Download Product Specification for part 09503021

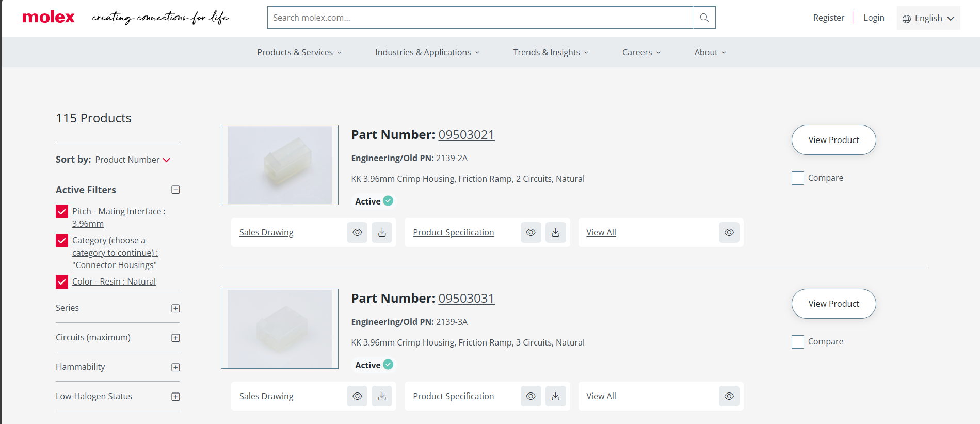click(x=556, y=232)
